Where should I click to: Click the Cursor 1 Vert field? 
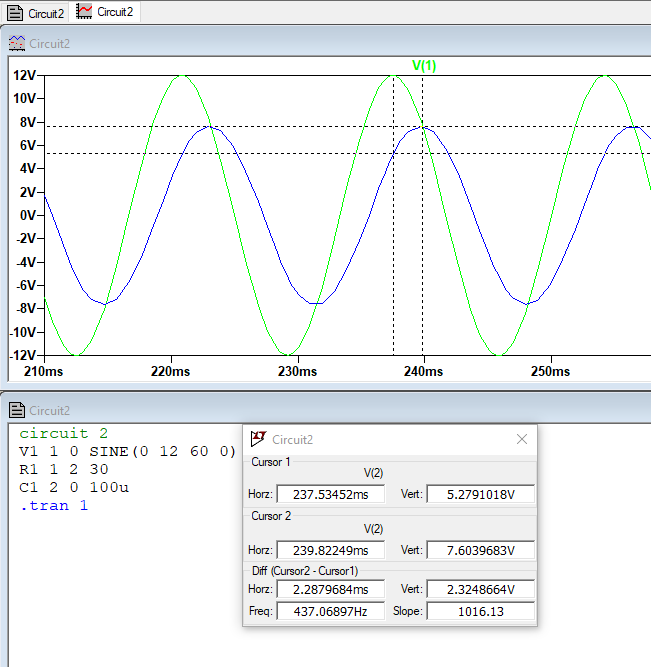pyautogui.click(x=480, y=494)
